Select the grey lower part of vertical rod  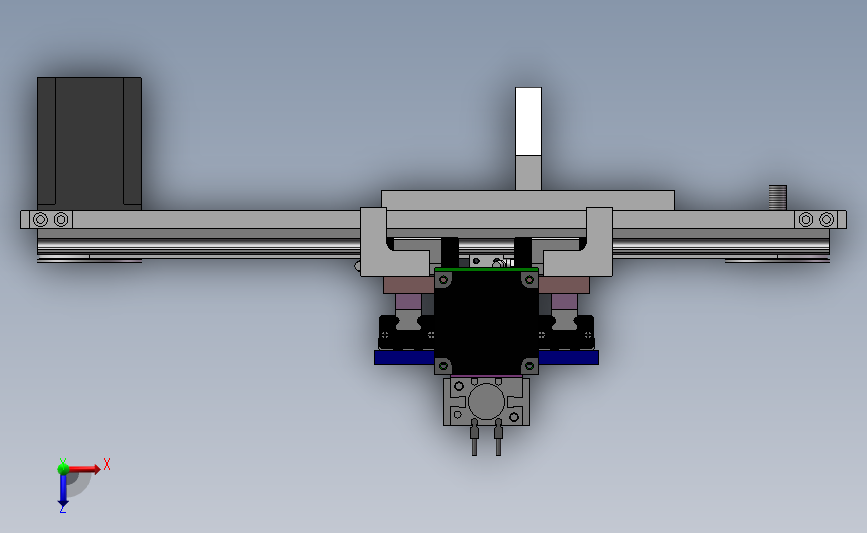pyautogui.click(x=528, y=173)
